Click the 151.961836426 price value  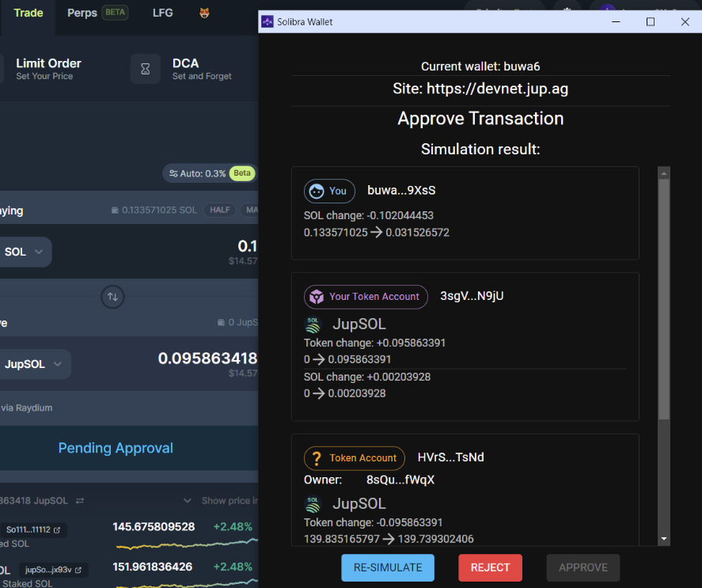(152, 567)
